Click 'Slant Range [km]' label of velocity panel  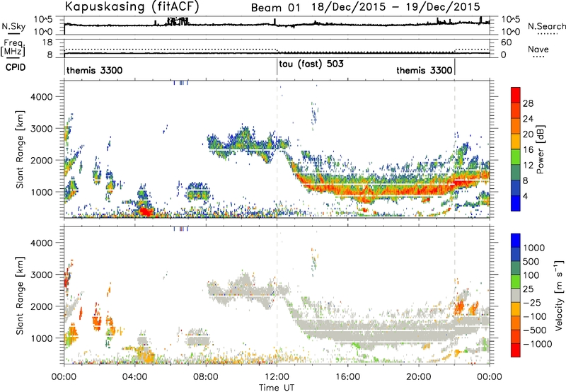point(20,296)
